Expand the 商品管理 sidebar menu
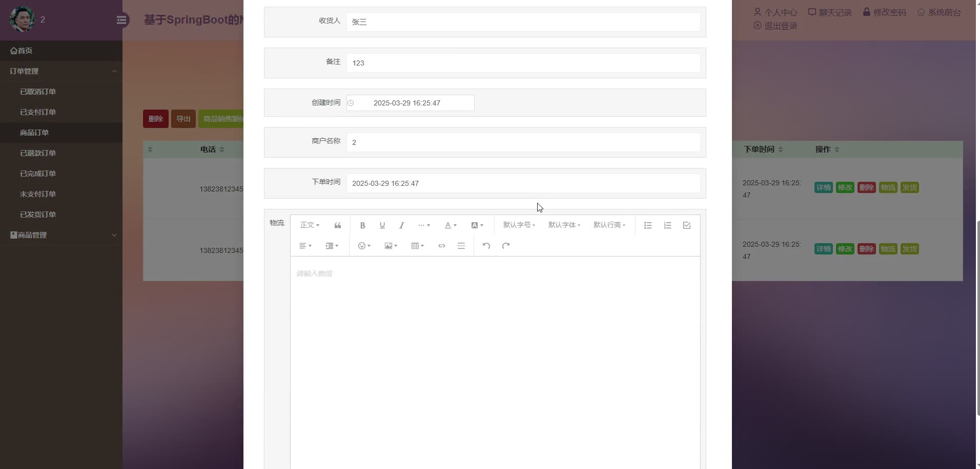980x469 pixels. click(x=61, y=235)
